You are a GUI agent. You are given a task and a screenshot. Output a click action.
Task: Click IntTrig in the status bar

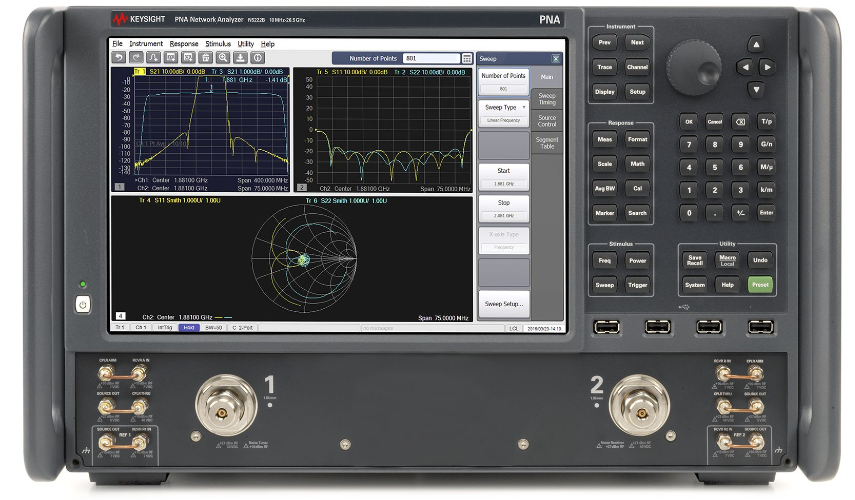tap(165, 328)
